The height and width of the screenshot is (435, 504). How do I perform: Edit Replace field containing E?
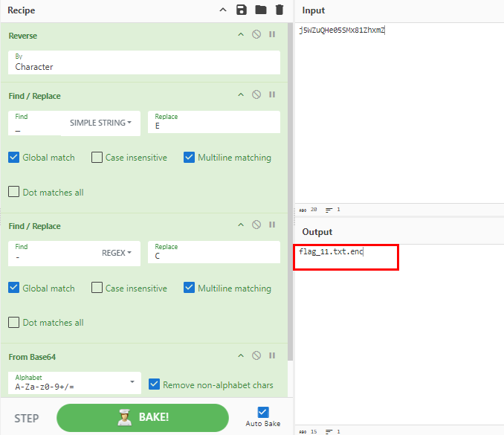214,122
